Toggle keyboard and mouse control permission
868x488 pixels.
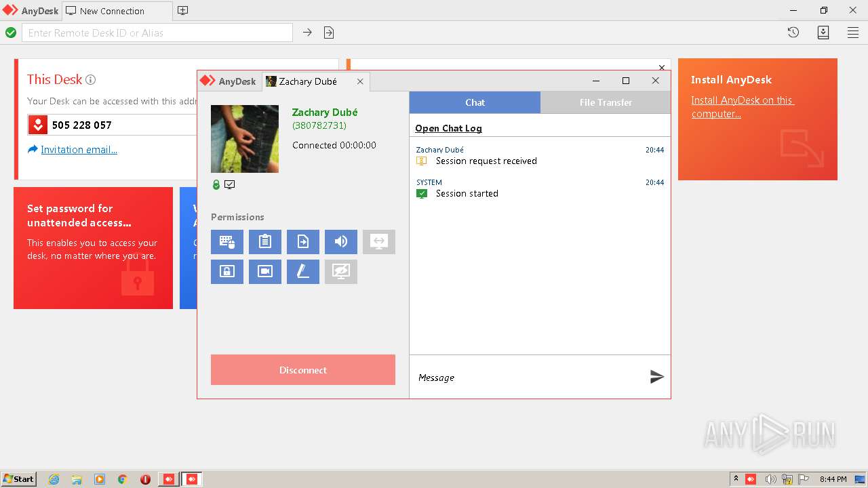(227, 242)
